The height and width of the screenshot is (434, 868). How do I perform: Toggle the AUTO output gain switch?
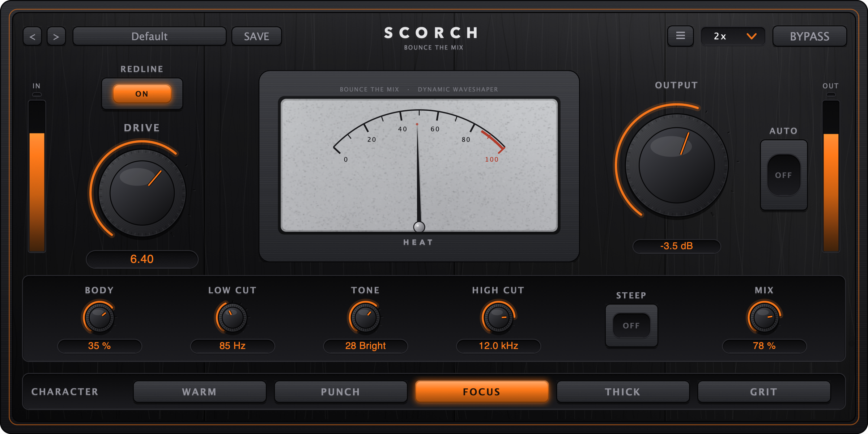[x=784, y=175]
